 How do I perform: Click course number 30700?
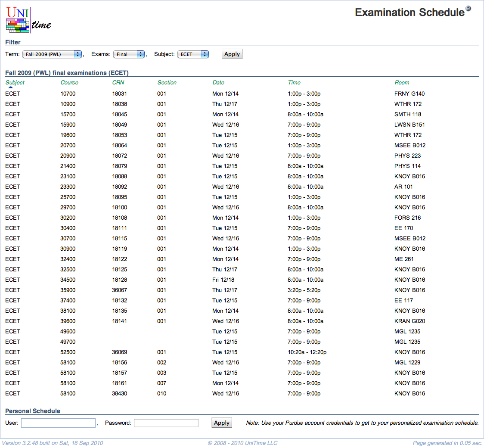[68, 238]
